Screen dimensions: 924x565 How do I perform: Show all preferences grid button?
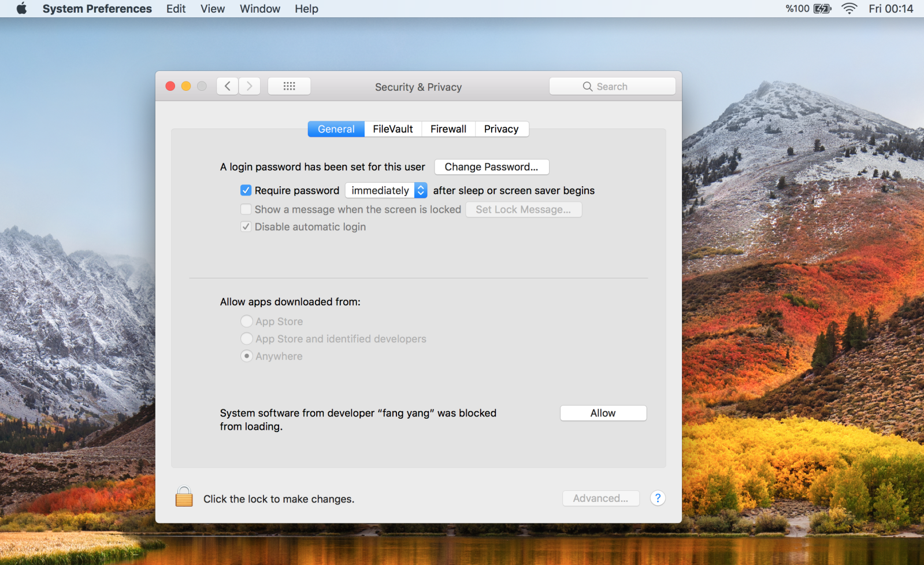pos(290,86)
